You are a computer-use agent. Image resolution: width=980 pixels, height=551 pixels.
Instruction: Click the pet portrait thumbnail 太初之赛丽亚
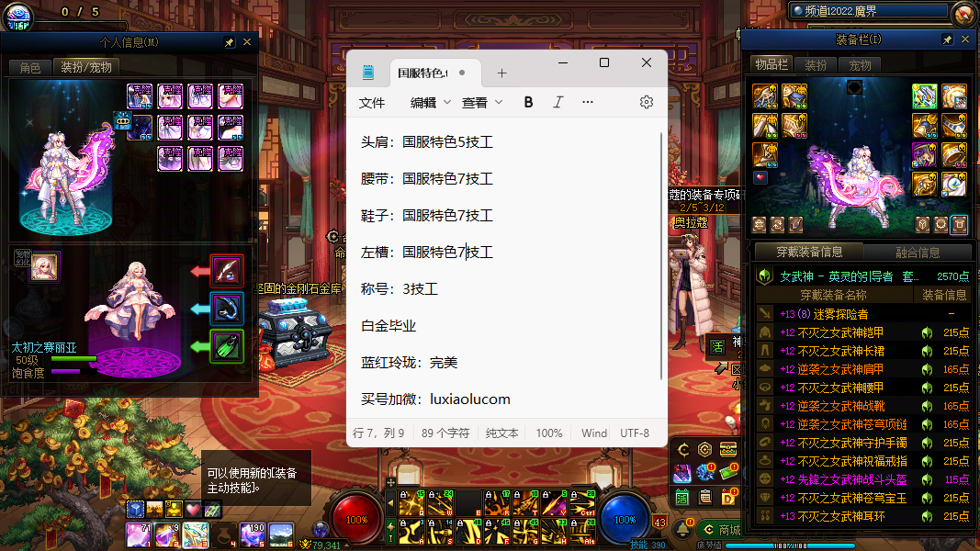pyautogui.click(x=43, y=265)
